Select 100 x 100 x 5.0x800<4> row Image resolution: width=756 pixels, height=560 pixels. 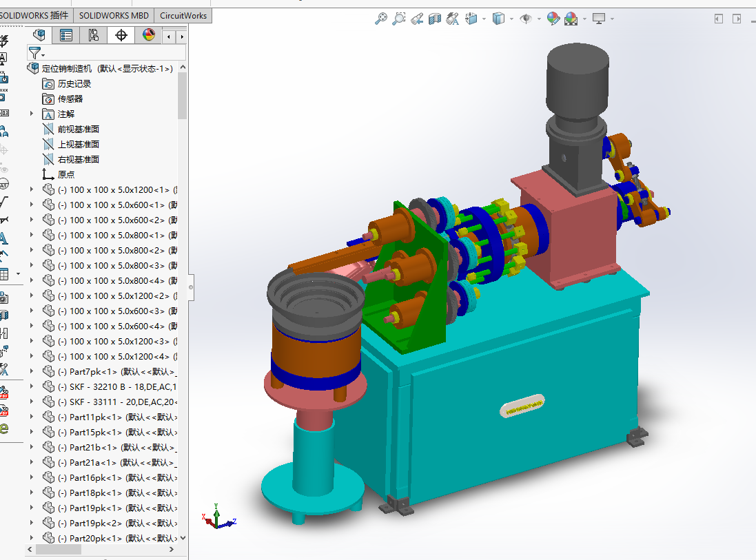(117, 280)
